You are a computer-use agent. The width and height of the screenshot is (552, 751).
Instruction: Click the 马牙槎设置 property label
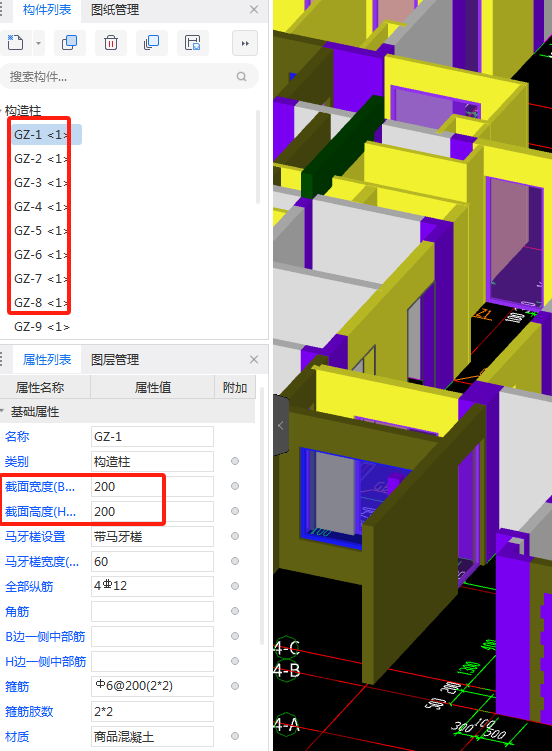35,536
